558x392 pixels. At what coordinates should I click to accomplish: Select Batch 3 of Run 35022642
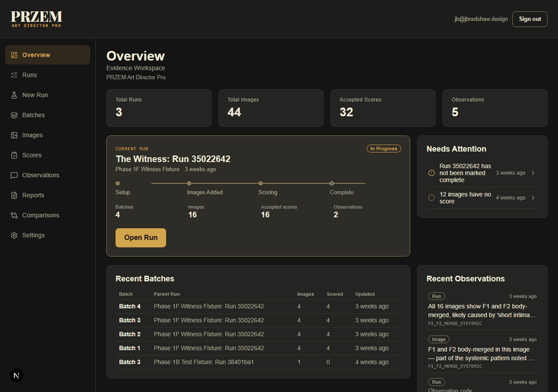[x=258, y=320]
